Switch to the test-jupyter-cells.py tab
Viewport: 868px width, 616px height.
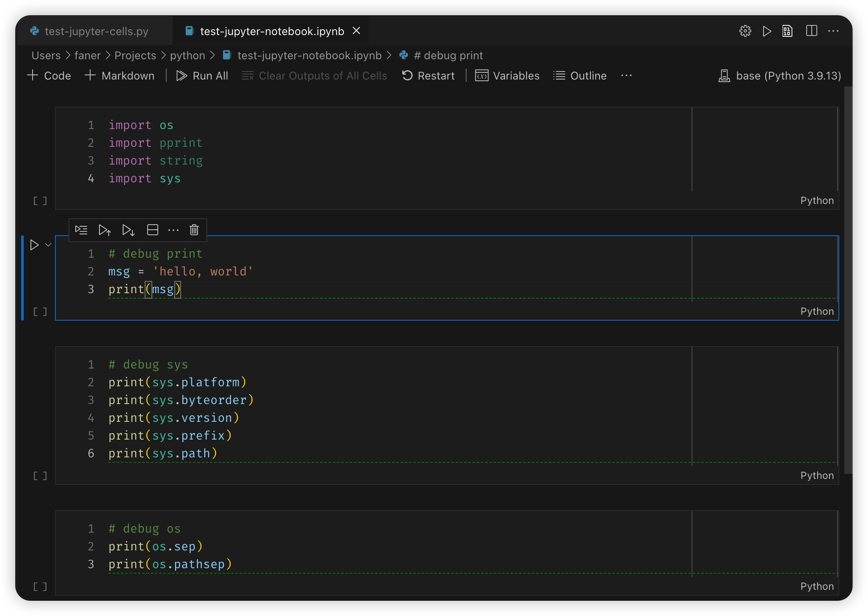96,31
